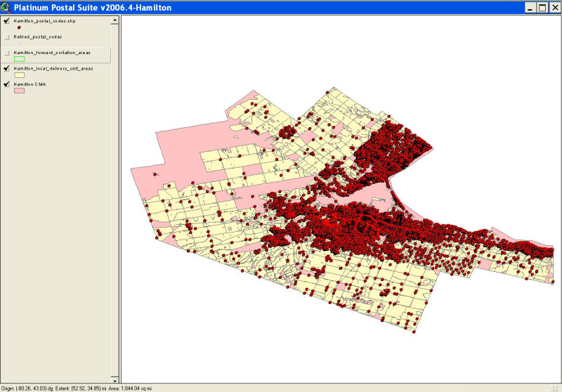
Task: Close the Platinum Postal Suite window
Action: [555, 8]
